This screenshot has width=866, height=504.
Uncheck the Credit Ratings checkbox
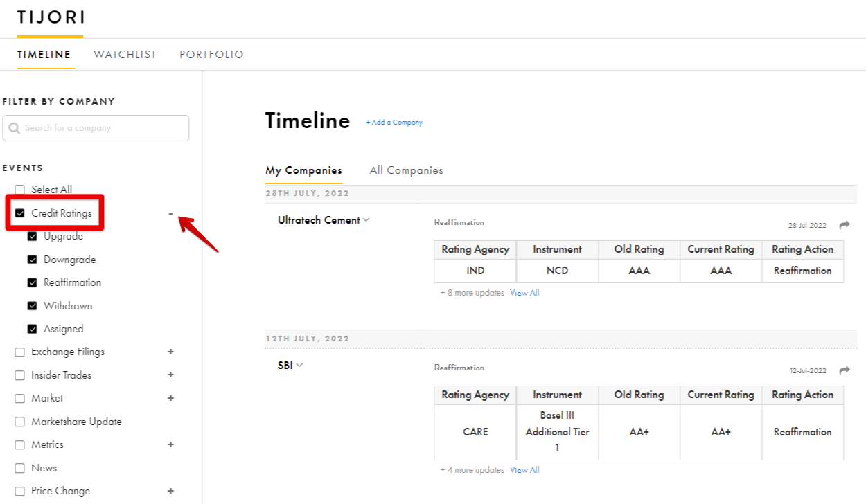19,213
